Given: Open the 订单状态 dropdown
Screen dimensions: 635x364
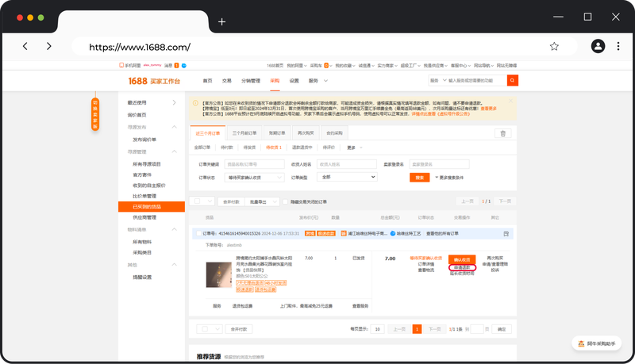Looking at the screenshot, I should (253, 177).
